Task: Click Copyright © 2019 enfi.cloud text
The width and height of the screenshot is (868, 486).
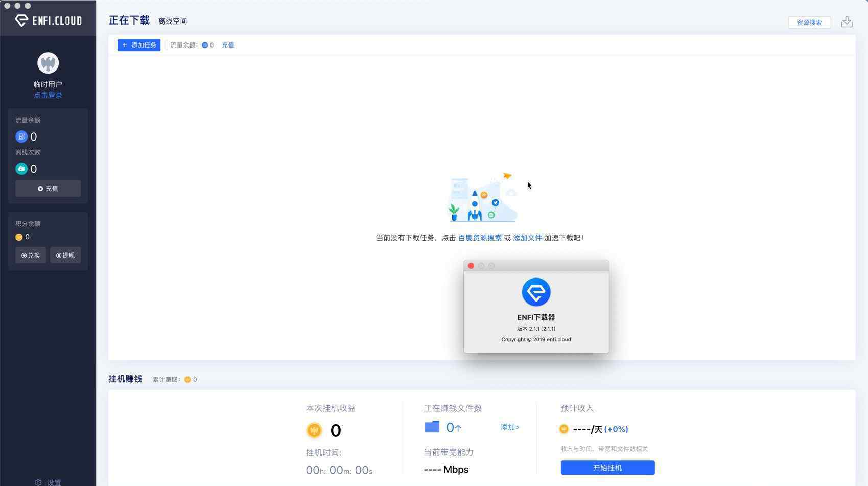Action: [536, 339]
